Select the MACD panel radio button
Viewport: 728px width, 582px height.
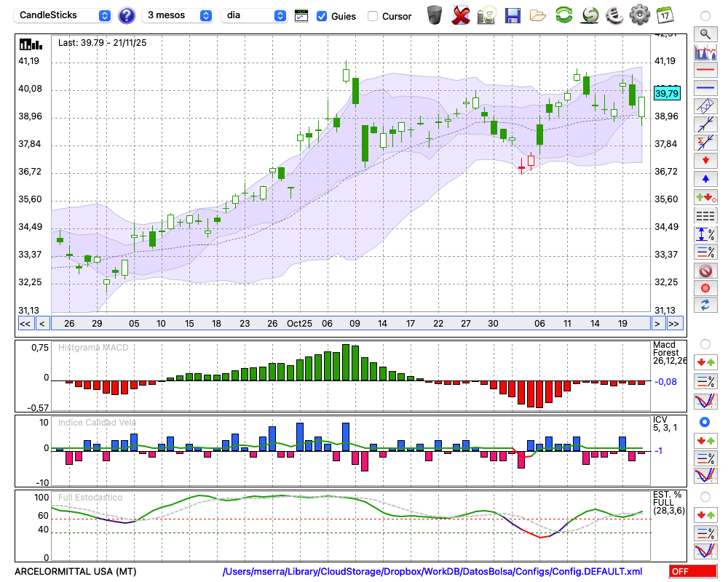click(x=705, y=344)
